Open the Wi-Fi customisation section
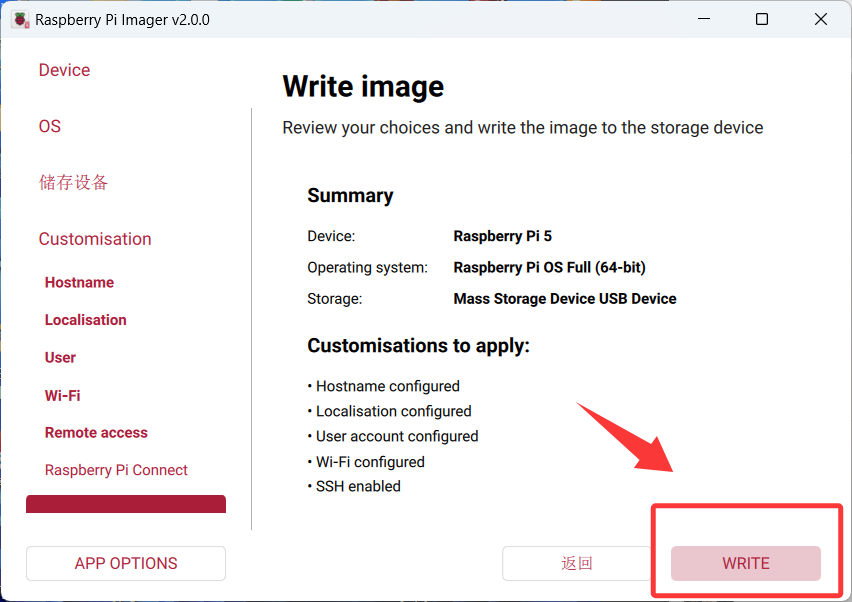The image size is (852, 602). coord(62,396)
